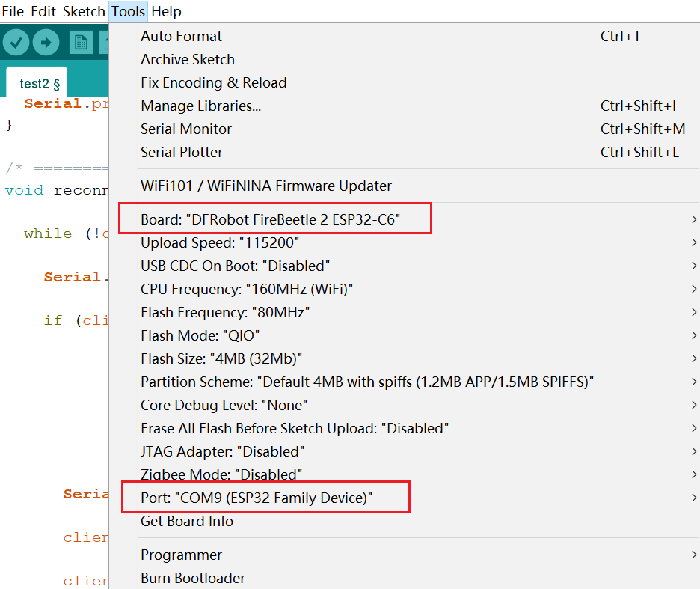
Task: Open Manage Libraries
Action: tap(200, 106)
